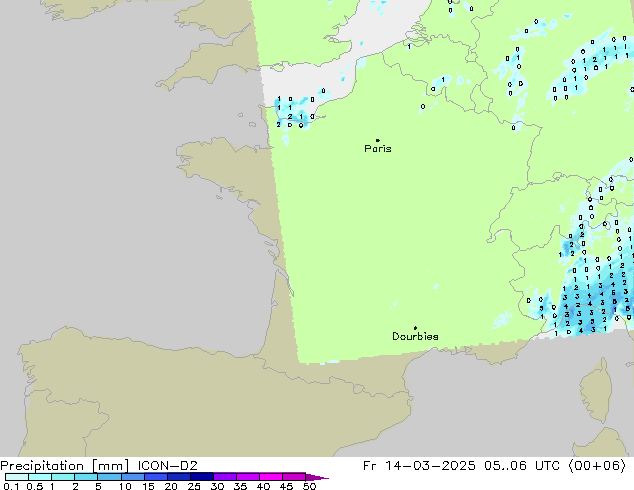Click the 'Fr 14-03-2025' date text
The image size is (634, 490).
coord(419,466)
